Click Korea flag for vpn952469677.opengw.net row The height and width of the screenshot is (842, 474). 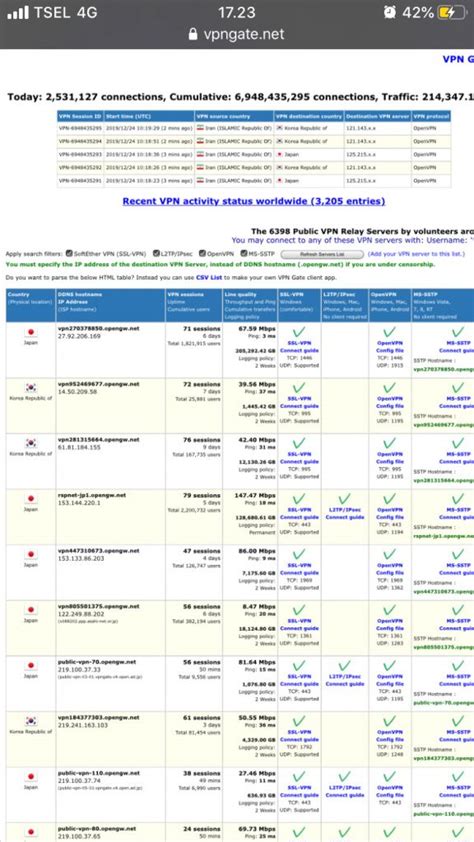[x=31, y=388]
